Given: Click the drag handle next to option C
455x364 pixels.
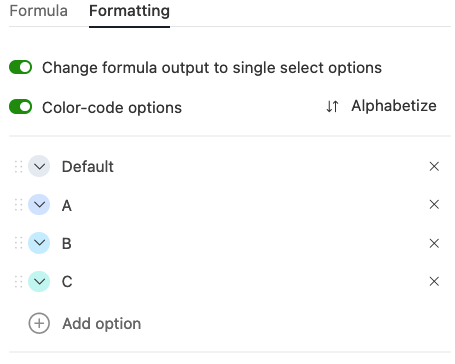Looking at the screenshot, I should (19, 282).
